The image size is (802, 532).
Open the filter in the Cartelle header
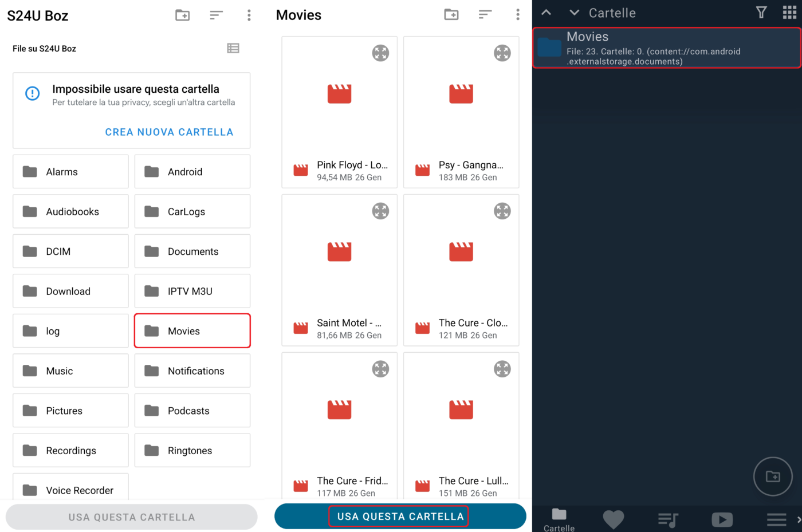click(x=761, y=13)
